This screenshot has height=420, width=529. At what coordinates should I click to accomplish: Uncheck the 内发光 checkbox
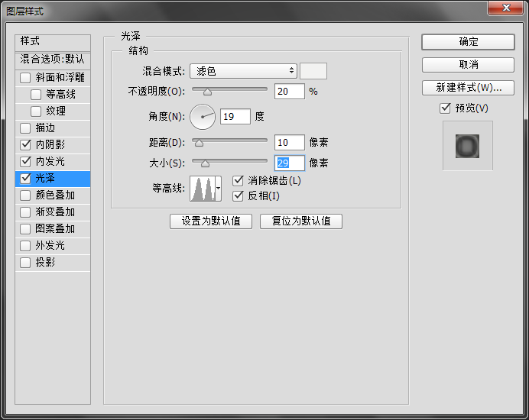coord(25,162)
